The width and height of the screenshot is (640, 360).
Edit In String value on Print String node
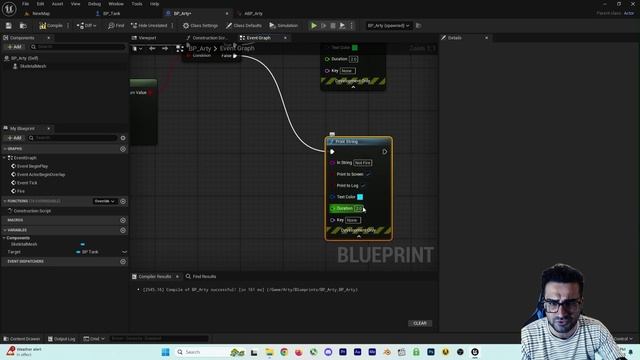362,163
